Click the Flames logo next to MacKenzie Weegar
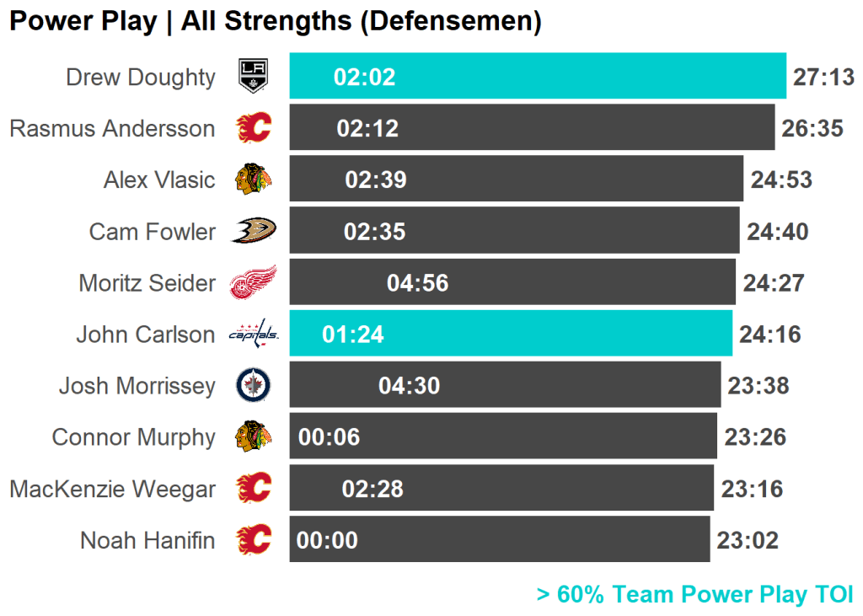Viewport: 863px width, 616px height. click(253, 489)
